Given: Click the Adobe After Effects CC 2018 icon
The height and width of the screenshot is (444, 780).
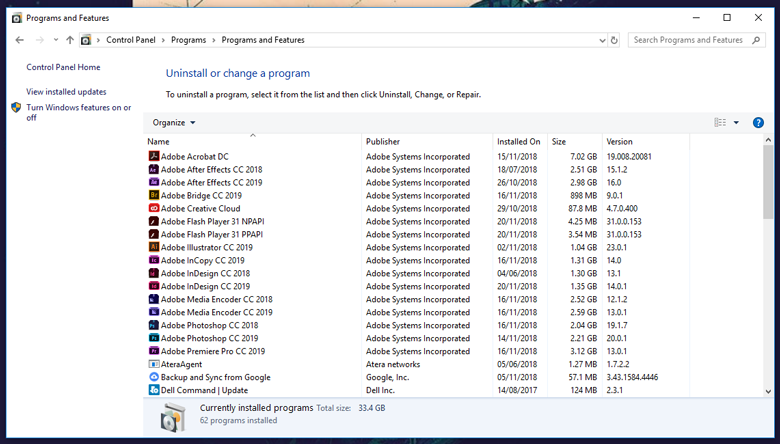Looking at the screenshot, I should point(154,169).
